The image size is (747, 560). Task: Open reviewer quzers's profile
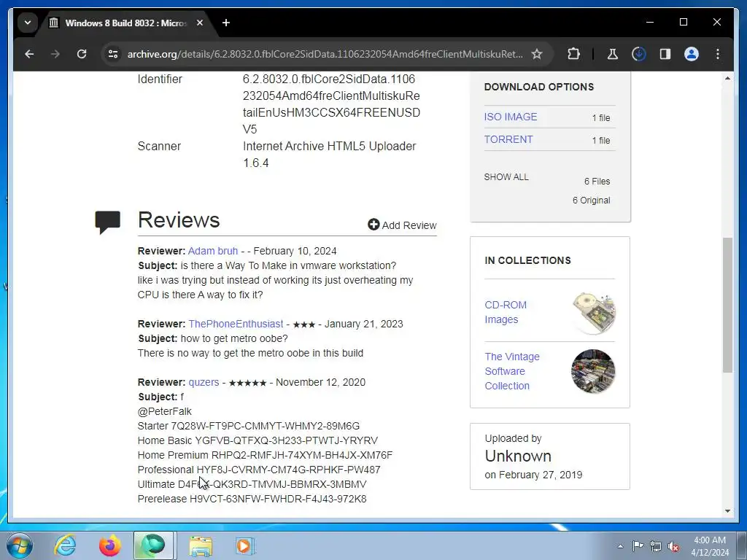(204, 382)
